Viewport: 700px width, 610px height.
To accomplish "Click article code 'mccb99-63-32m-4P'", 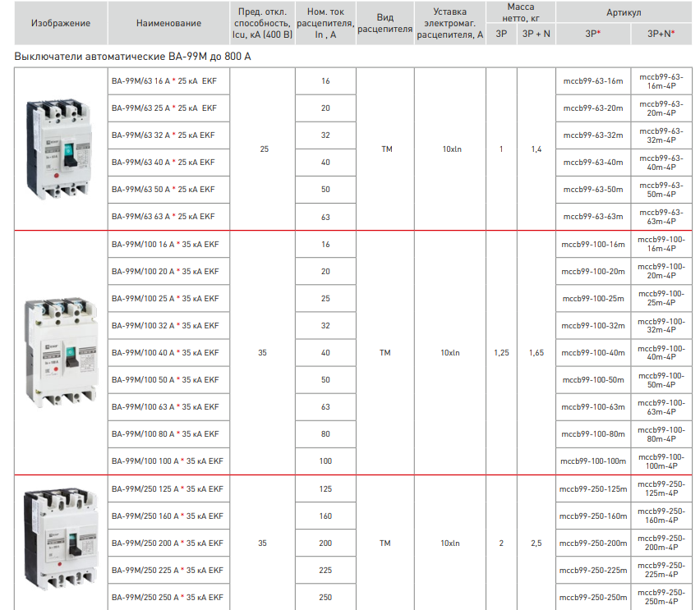I will coord(661,135).
